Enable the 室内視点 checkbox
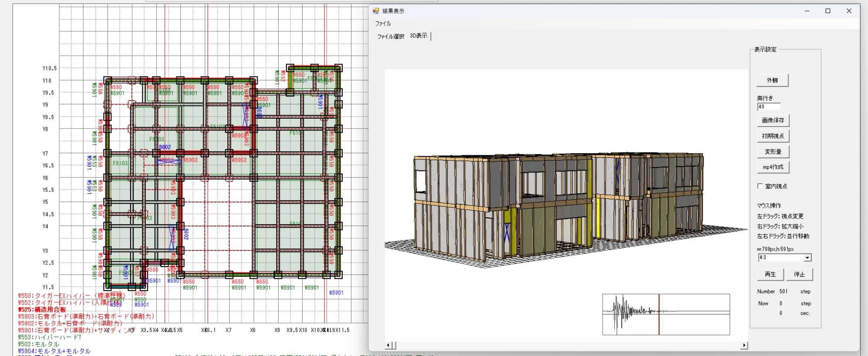 click(760, 186)
